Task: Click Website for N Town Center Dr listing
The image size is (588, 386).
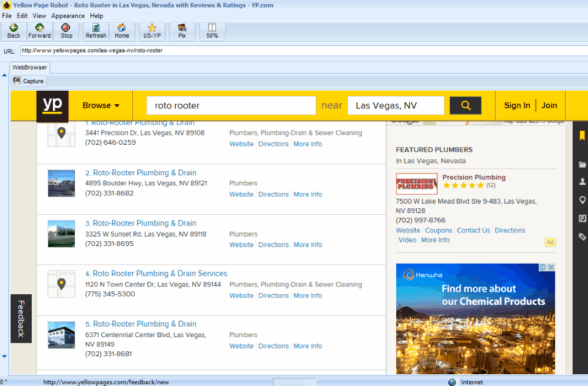Action: [242, 295]
